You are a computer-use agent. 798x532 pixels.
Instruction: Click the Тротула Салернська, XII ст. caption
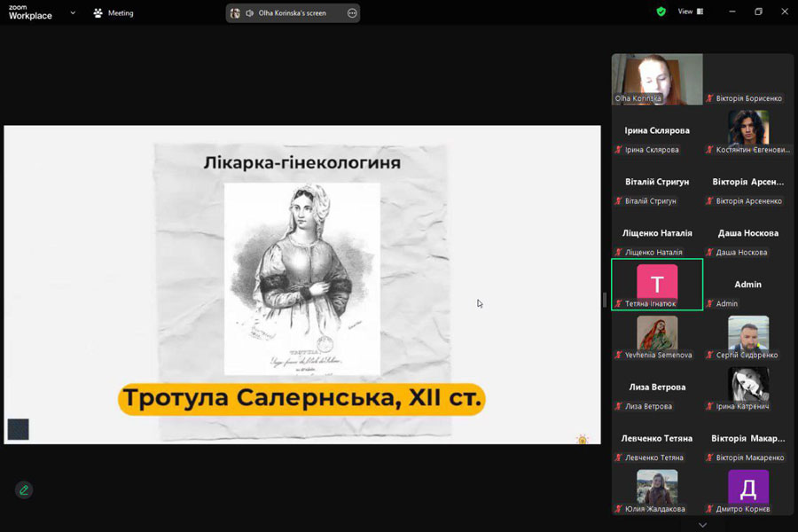(301, 399)
